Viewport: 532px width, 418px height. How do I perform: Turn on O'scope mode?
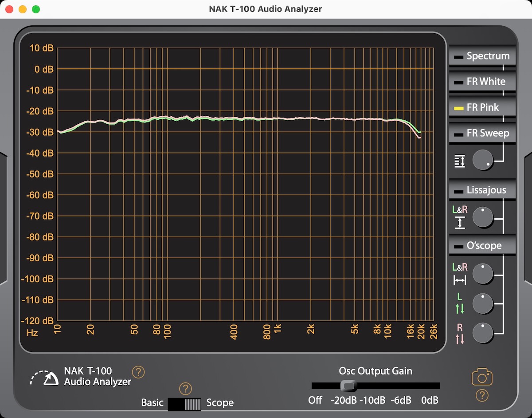click(482, 245)
